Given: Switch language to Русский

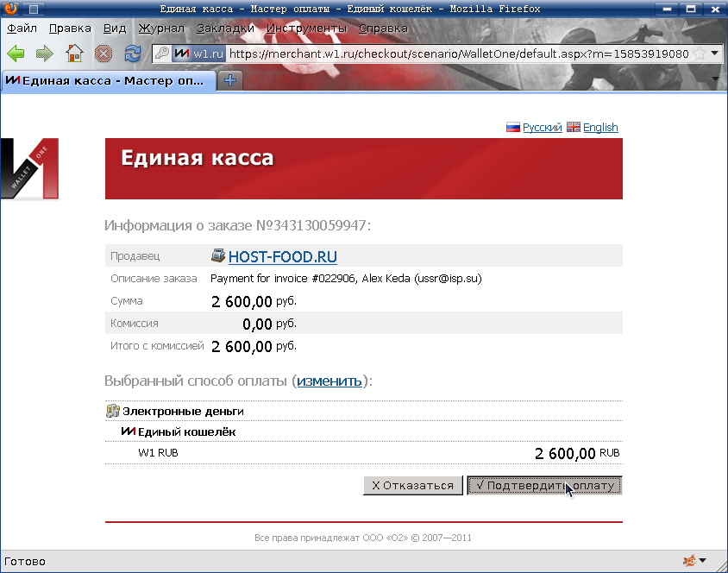Looking at the screenshot, I should click(x=543, y=127).
